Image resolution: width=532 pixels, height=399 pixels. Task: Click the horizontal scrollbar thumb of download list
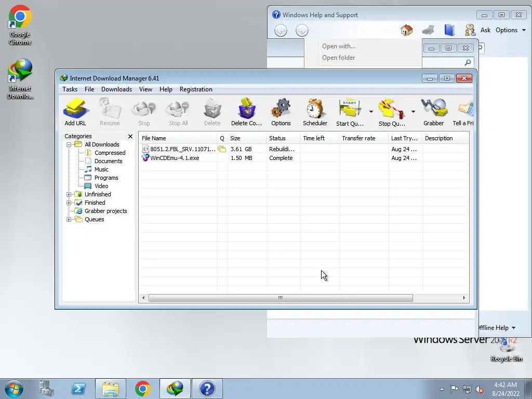click(281, 298)
